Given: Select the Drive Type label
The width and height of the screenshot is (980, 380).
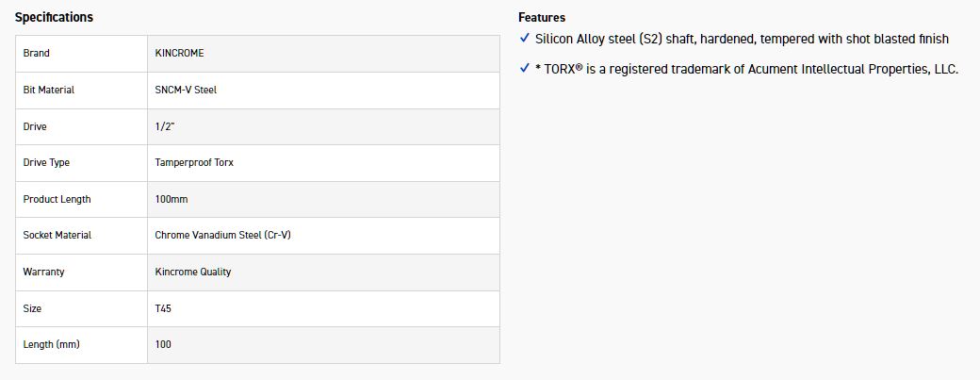Looking at the screenshot, I should click(47, 163).
